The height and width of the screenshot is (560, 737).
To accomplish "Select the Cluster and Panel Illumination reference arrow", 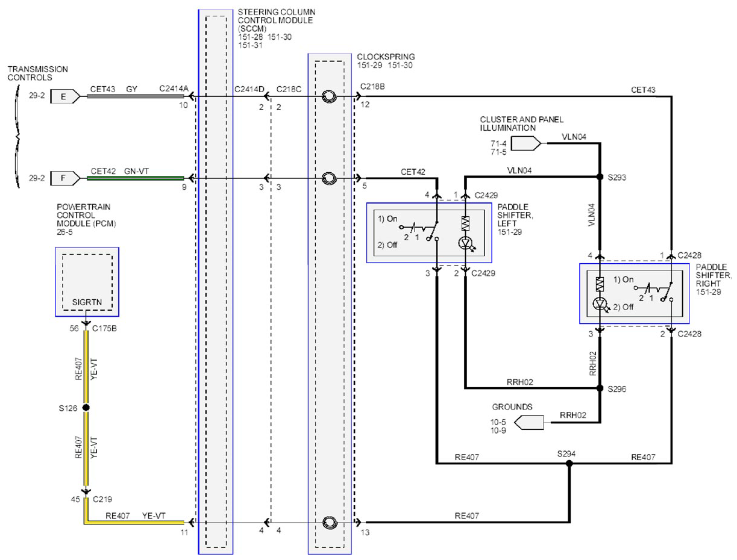I will [x=527, y=143].
